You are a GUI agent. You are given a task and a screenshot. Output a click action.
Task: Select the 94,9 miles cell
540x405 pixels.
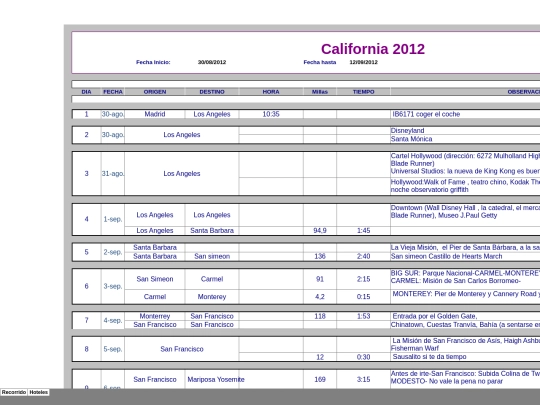point(320,231)
